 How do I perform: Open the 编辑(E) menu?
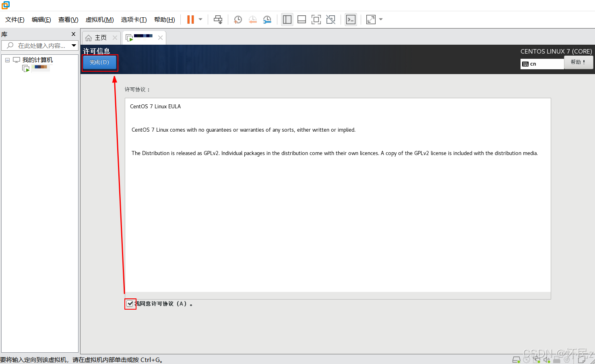(41, 20)
